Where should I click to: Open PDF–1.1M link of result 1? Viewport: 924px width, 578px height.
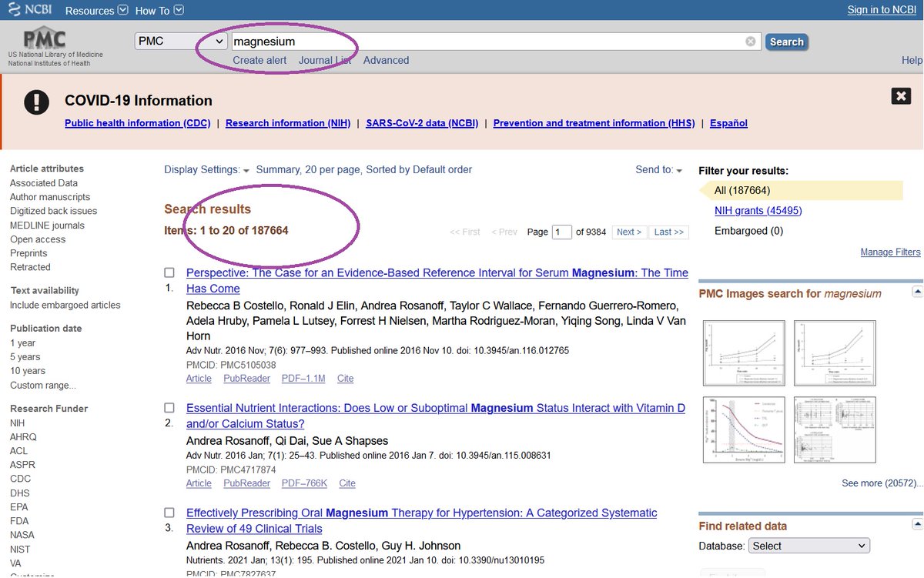[303, 379]
